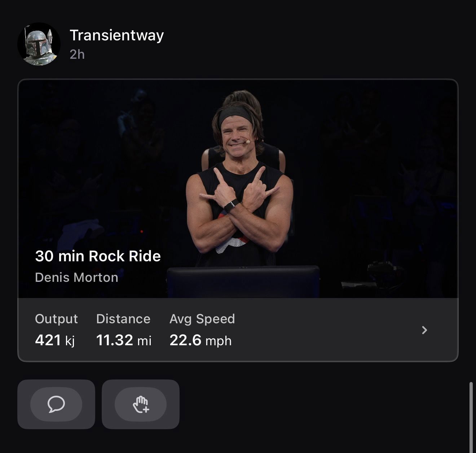Click the Distance label in stats bar

[x=123, y=319]
